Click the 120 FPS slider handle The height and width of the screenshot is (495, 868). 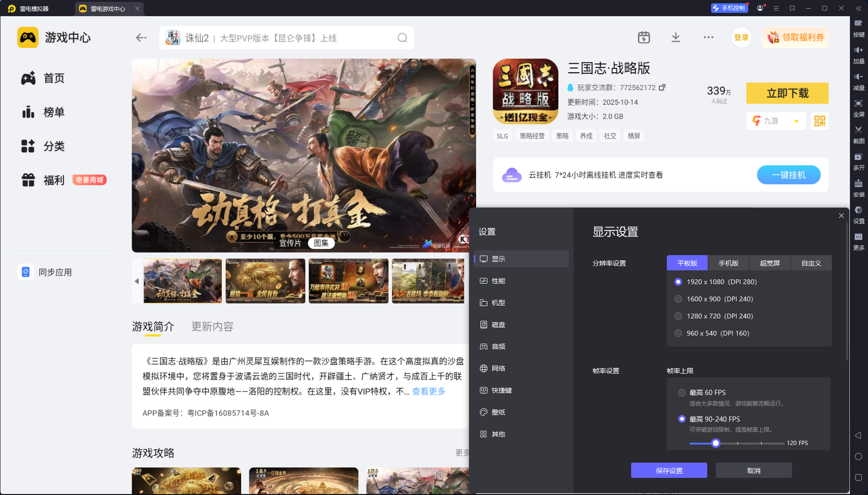pyautogui.click(x=716, y=443)
